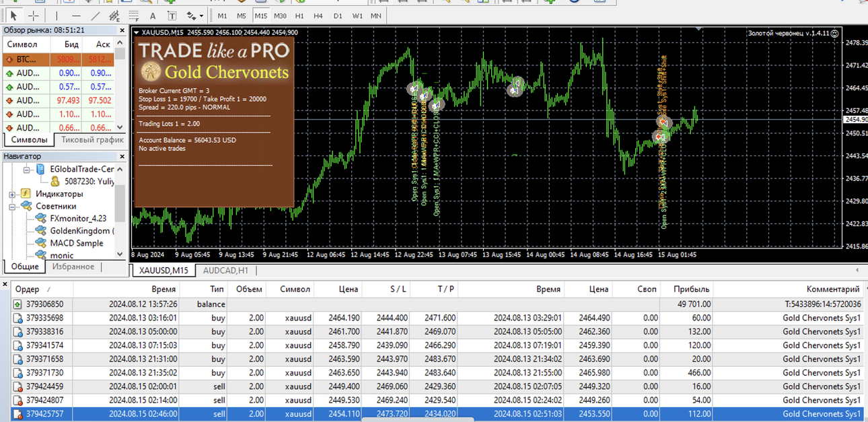Screen dimensions: 868x422
Task: Select the trendline drawing tool
Action: 96,15
